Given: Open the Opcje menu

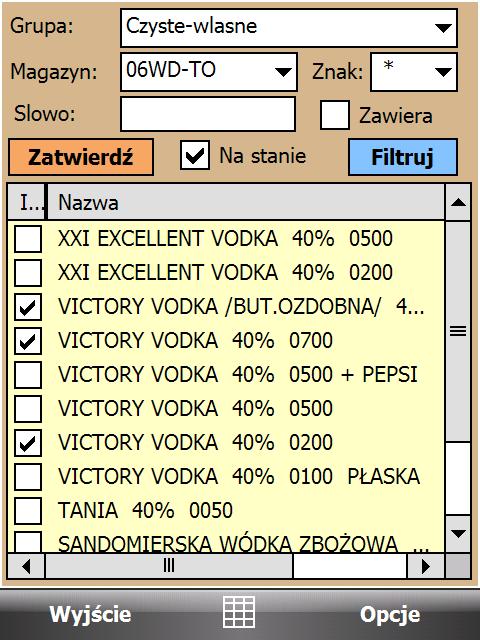Looking at the screenshot, I should pyautogui.click(x=390, y=614).
